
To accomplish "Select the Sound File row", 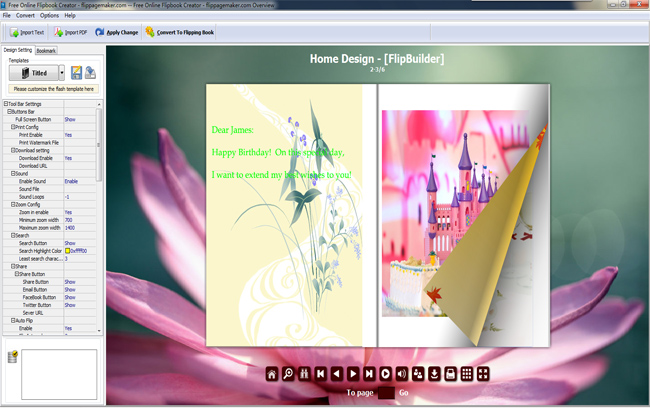I will (50, 189).
